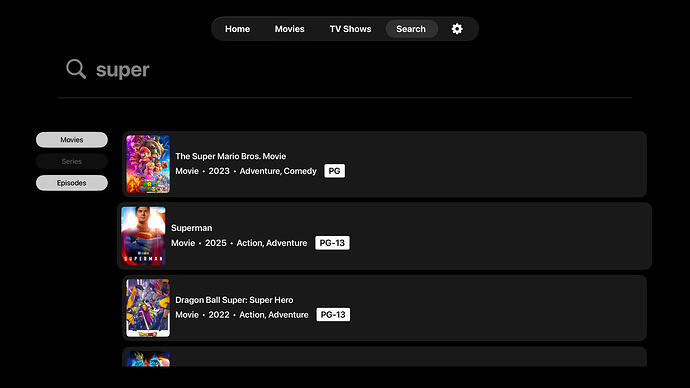Click the 'Superman' result title
The image size is (690, 388).
pos(191,228)
